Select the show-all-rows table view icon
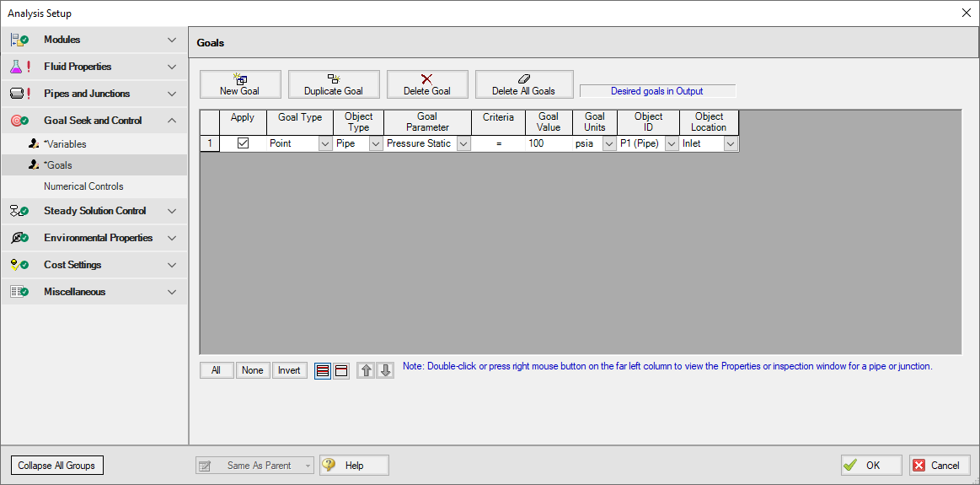Image resolution: width=980 pixels, height=485 pixels. click(x=323, y=370)
